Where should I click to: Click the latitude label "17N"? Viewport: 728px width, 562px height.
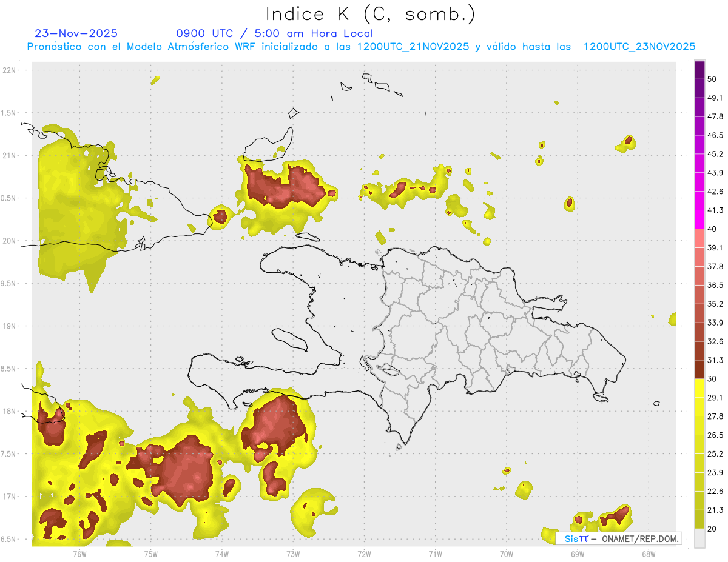tap(10, 497)
